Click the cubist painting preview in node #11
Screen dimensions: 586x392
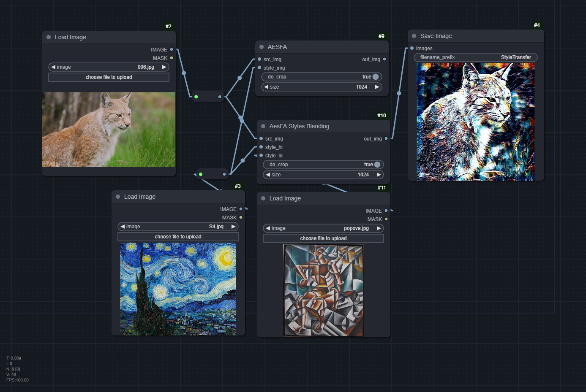(323, 291)
